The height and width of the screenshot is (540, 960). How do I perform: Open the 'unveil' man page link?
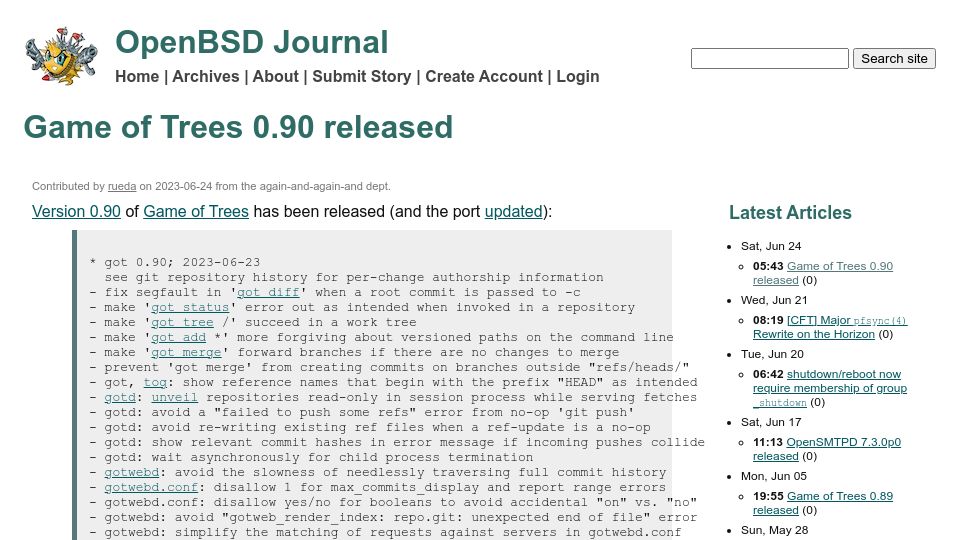click(x=174, y=397)
